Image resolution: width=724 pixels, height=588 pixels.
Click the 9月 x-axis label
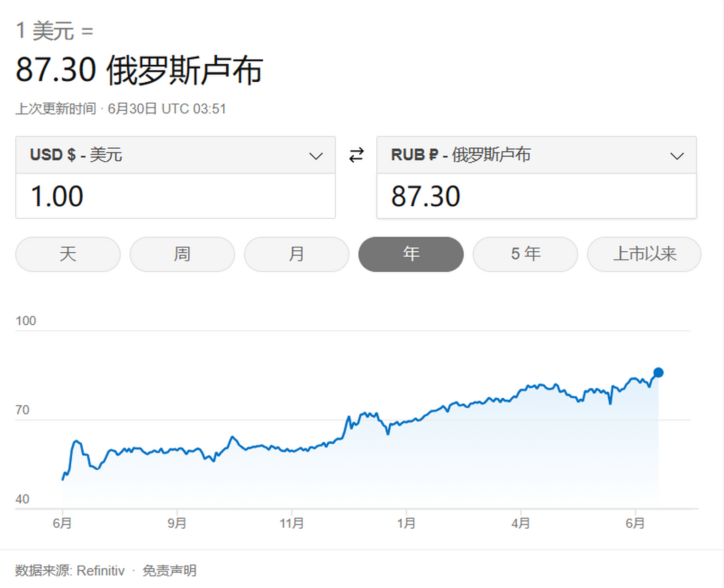pyautogui.click(x=177, y=523)
